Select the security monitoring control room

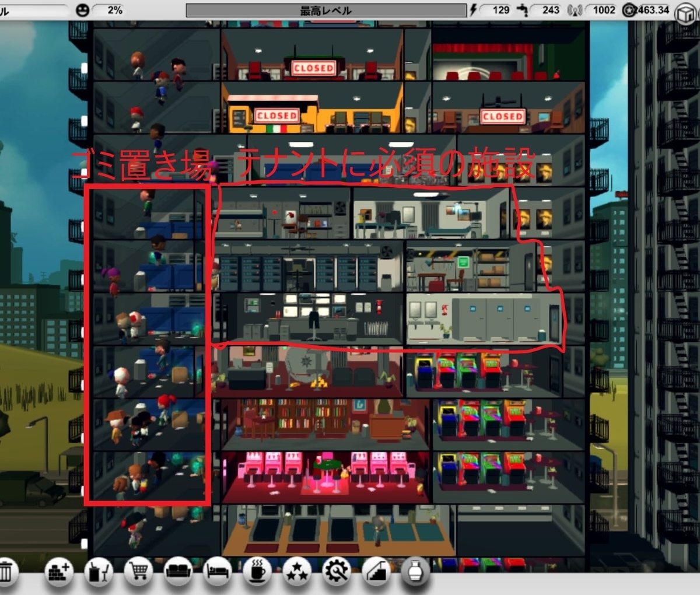click(312, 318)
